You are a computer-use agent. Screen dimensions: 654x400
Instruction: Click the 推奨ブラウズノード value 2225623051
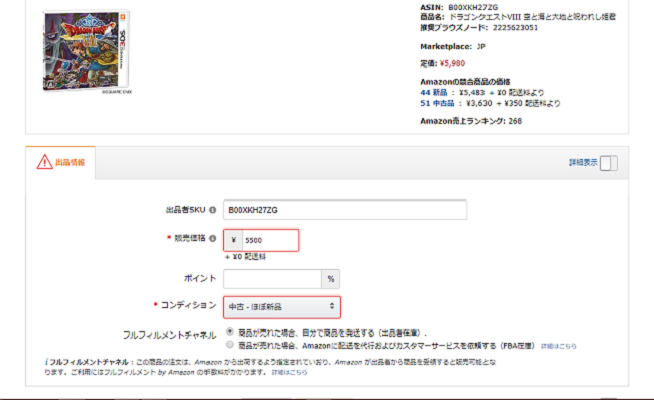pyautogui.click(x=515, y=28)
